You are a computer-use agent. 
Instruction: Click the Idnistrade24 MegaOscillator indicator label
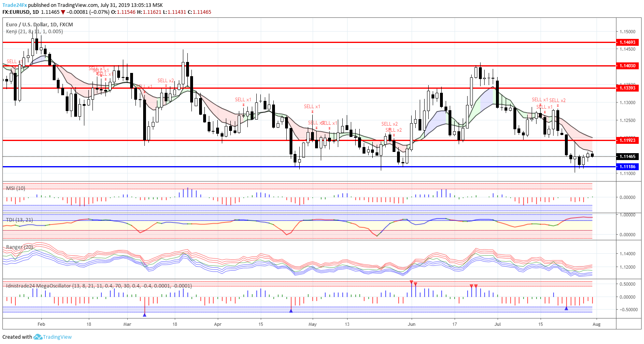point(99,286)
